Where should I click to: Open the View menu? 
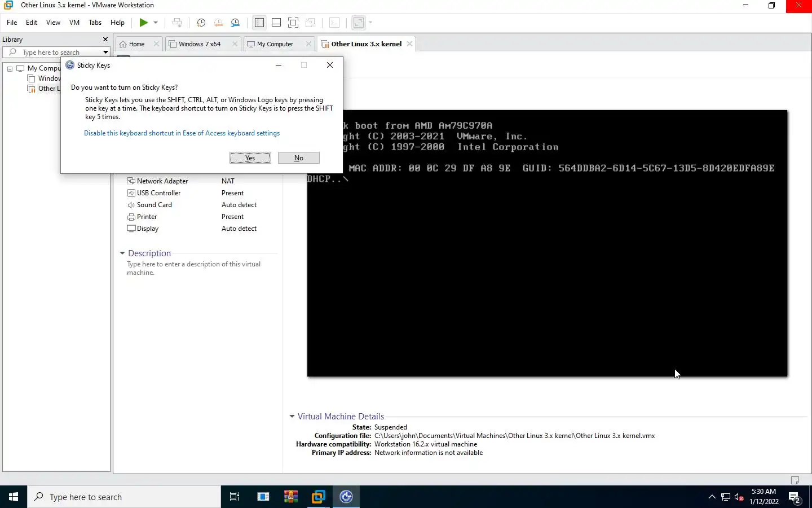[53, 23]
